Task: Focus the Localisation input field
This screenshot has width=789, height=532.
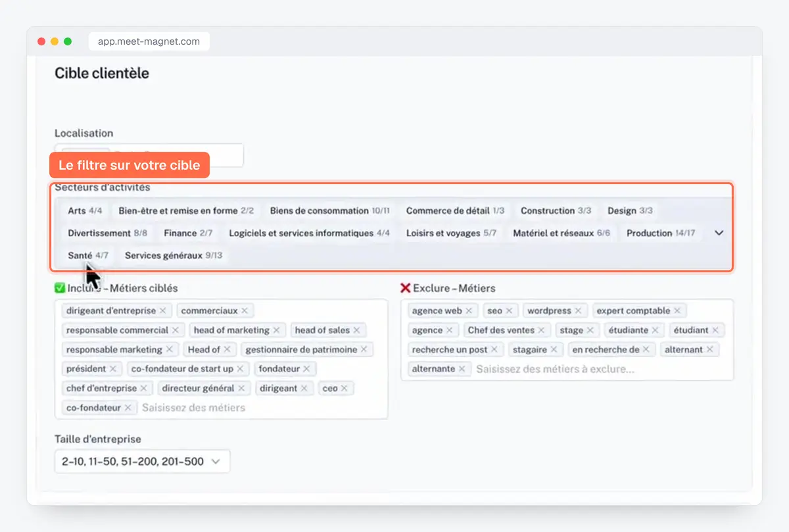Action: (149, 155)
